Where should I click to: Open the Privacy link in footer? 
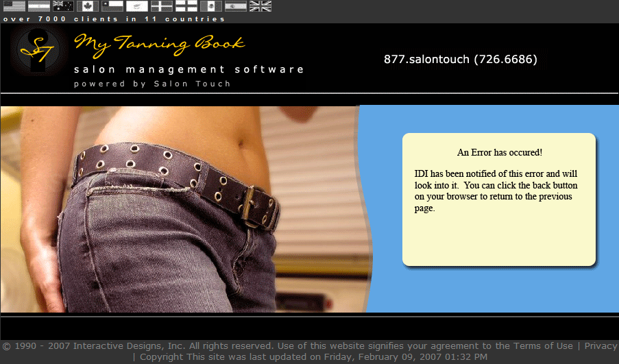tap(600, 346)
